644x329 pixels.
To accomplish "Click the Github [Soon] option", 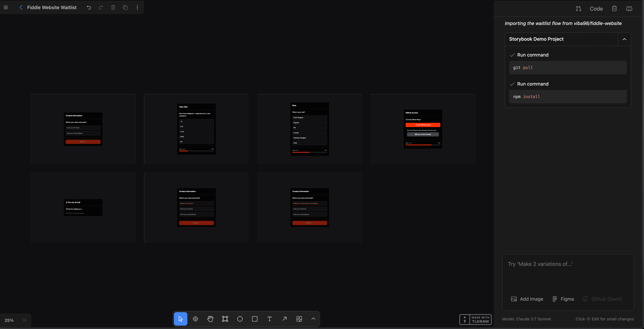I will pos(602,299).
